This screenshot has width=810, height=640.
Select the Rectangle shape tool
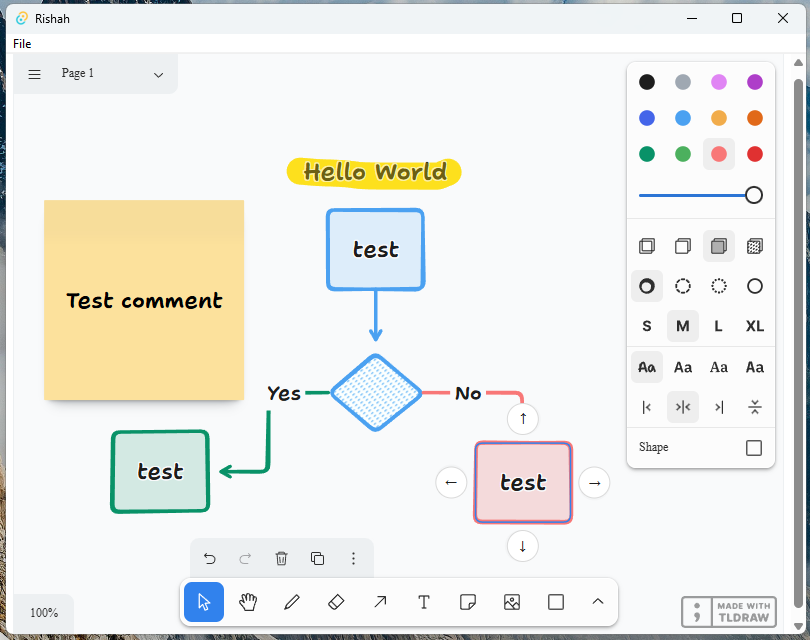[x=556, y=602]
